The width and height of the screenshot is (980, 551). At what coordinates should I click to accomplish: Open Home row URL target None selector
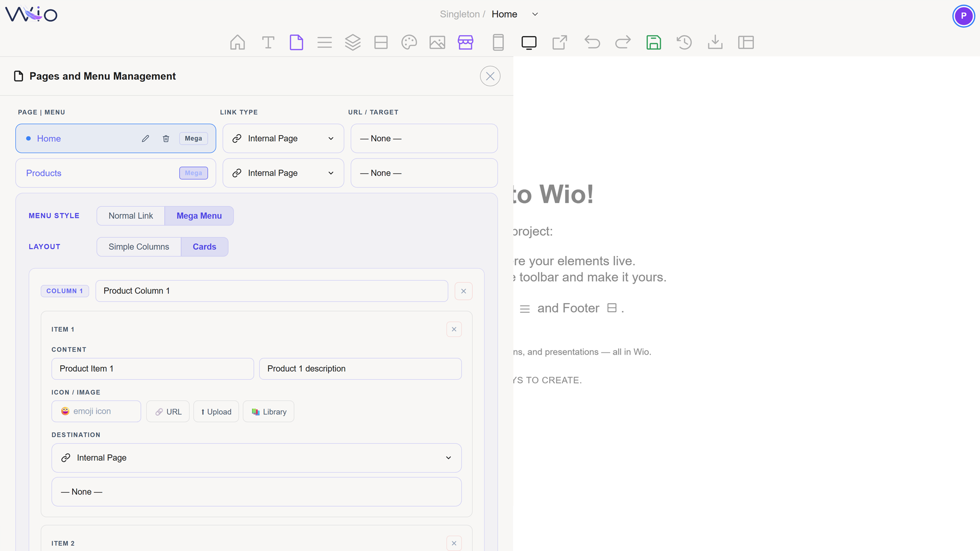coord(424,138)
